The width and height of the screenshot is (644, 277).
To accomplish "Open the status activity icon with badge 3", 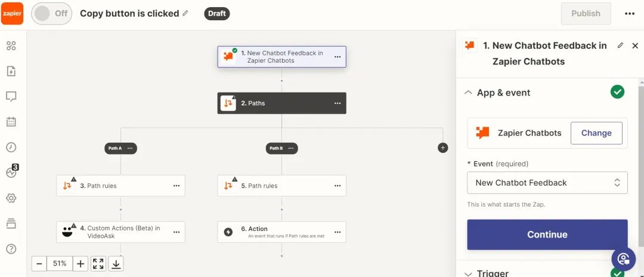I will [x=12, y=172].
